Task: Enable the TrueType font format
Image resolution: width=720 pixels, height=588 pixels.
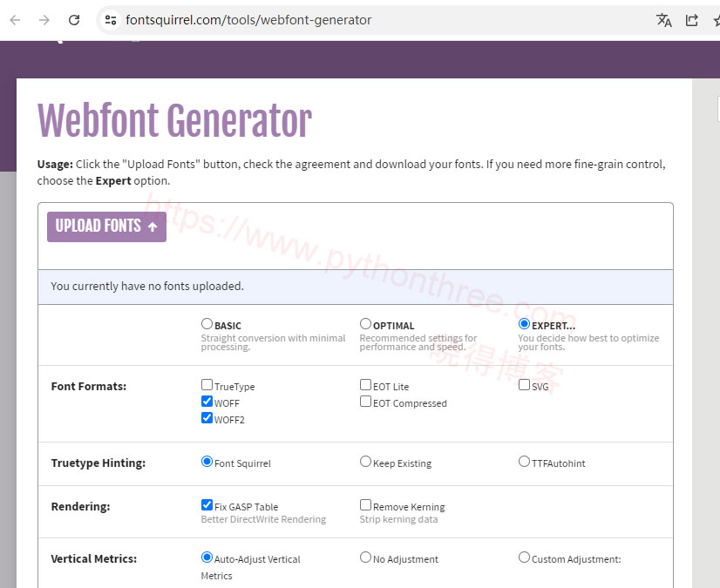Action: 207,385
